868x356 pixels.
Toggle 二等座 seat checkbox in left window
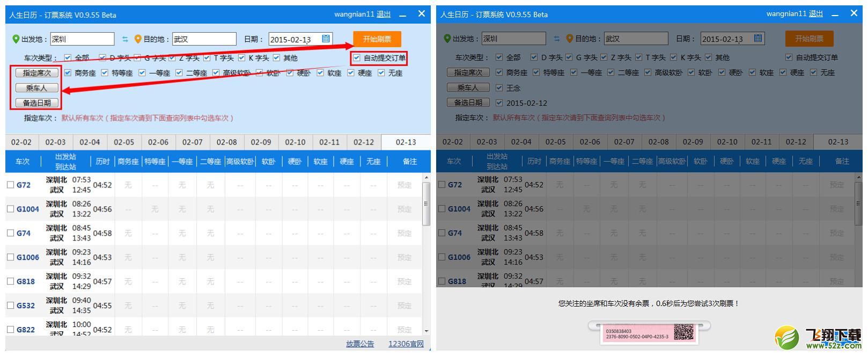click(179, 73)
